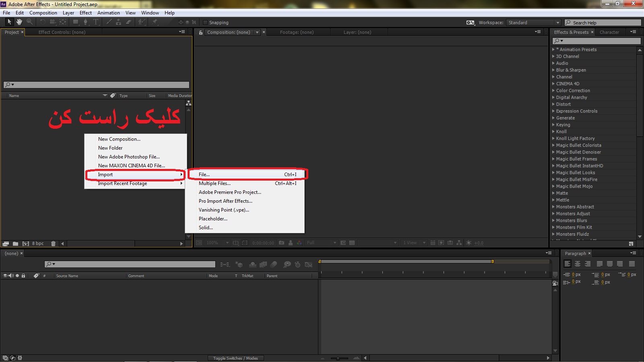The height and width of the screenshot is (362, 644).
Task: Expand Blur & Sharpen effects category
Action: coord(553,70)
